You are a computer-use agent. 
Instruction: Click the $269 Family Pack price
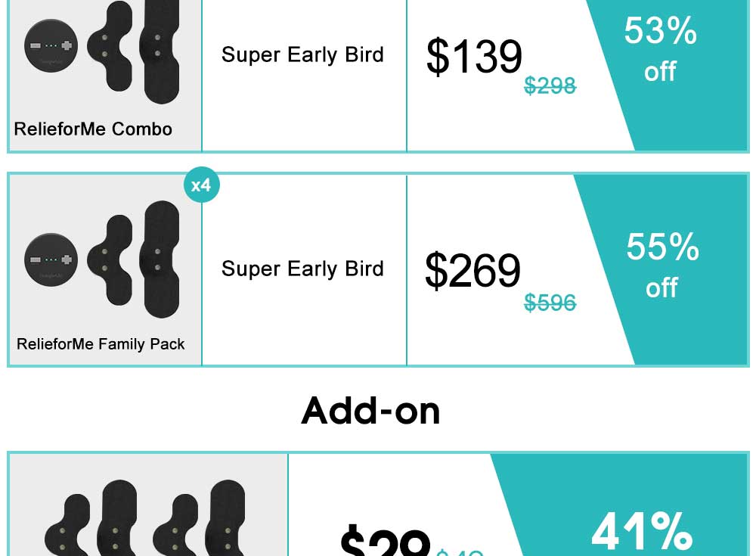click(473, 270)
